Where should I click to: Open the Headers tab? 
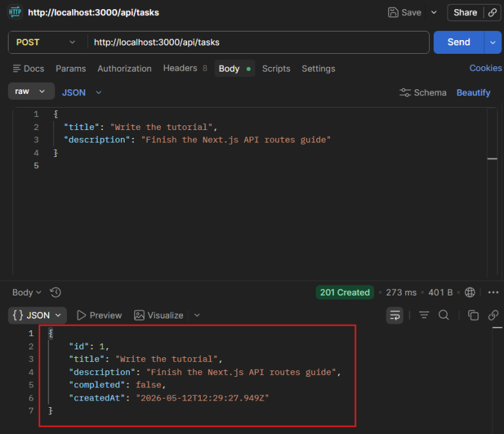[x=185, y=68]
